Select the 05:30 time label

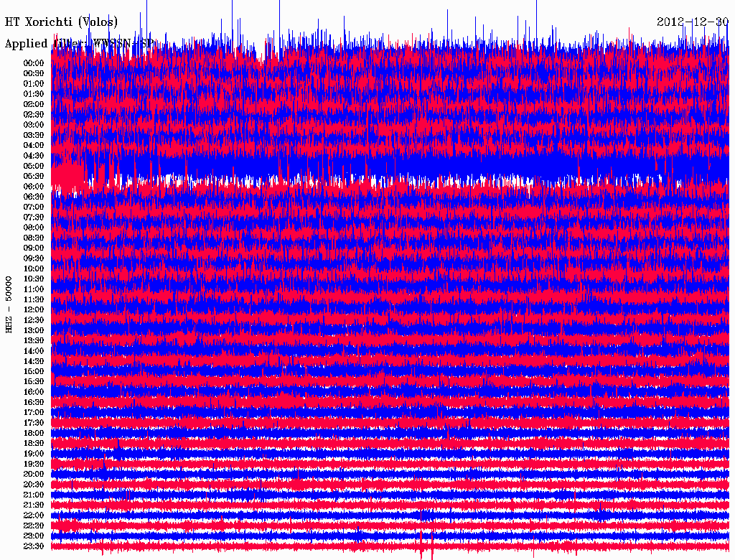tap(34, 177)
